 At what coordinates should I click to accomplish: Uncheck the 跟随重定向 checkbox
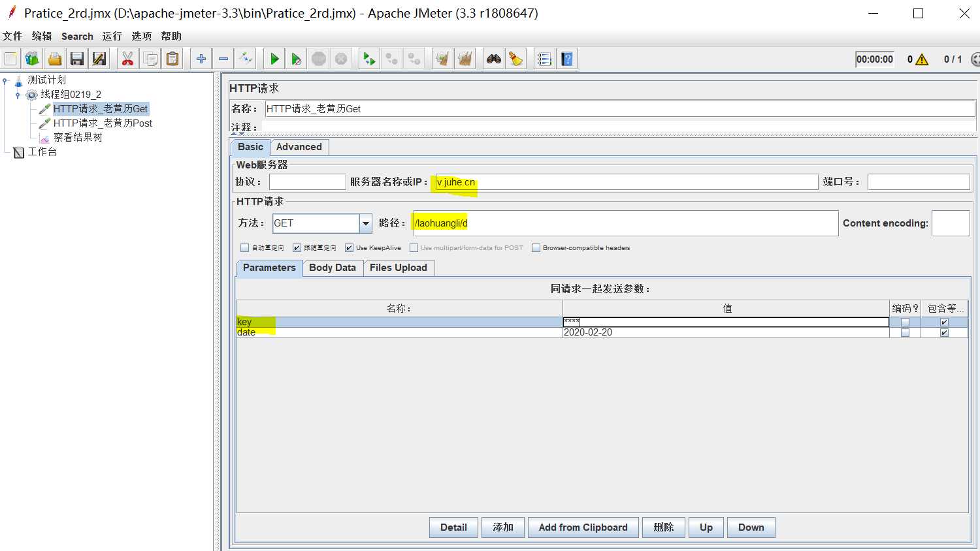coord(297,248)
